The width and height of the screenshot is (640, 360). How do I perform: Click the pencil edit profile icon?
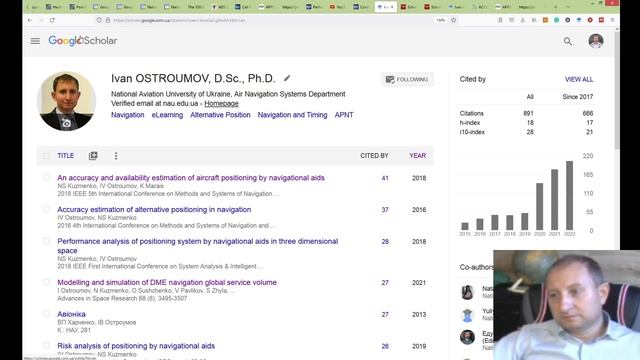pos(287,78)
